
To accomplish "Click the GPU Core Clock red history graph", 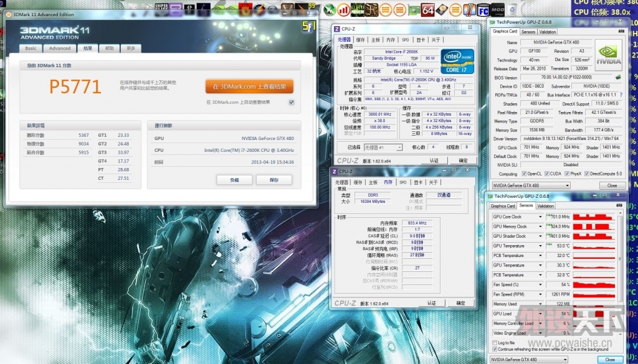I will pos(594,217).
